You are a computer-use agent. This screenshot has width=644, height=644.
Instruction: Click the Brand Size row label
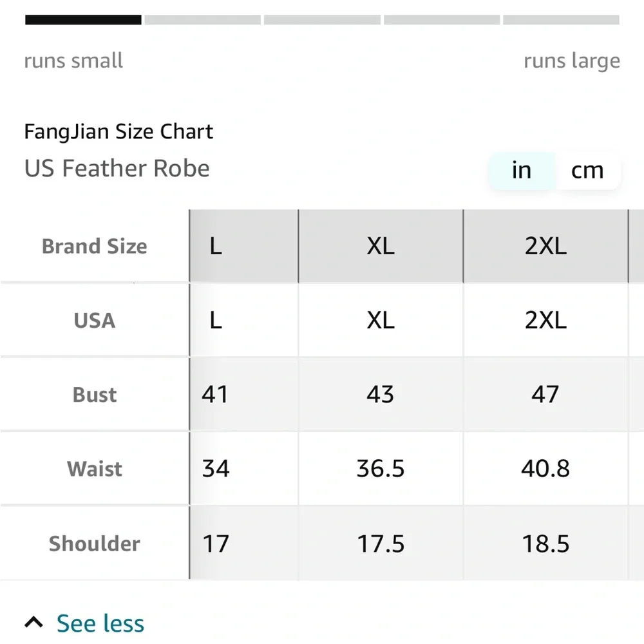(95, 247)
